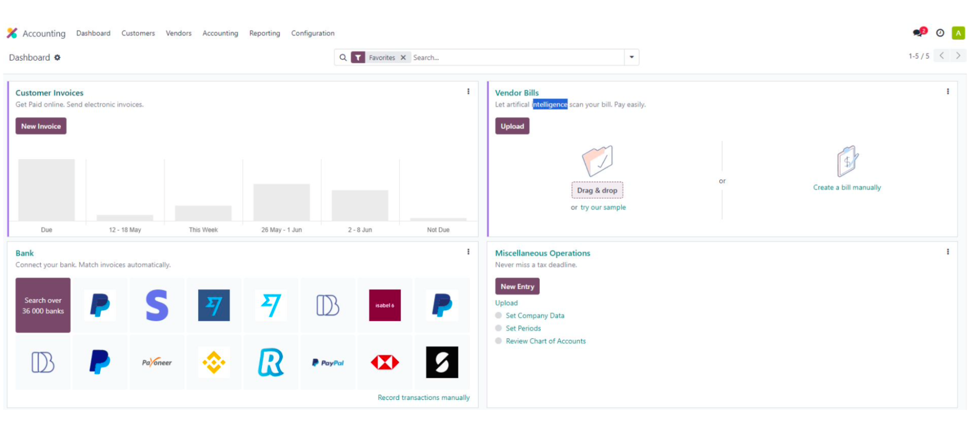Expand the search options dropdown arrow
This screenshot has height=444, width=980.
pyautogui.click(x=631, y=57)
